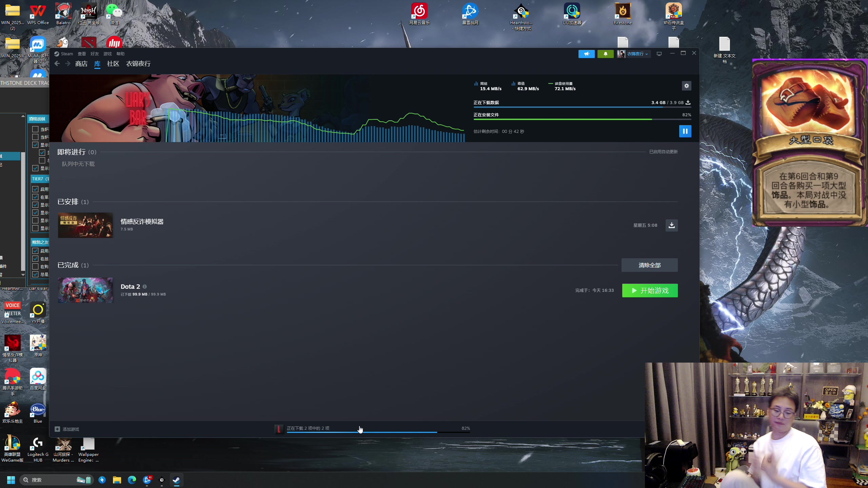This screenshot has height=488, width=868.
Task: Click 开始游戏 to launch Dota 2
Action: 650,290
